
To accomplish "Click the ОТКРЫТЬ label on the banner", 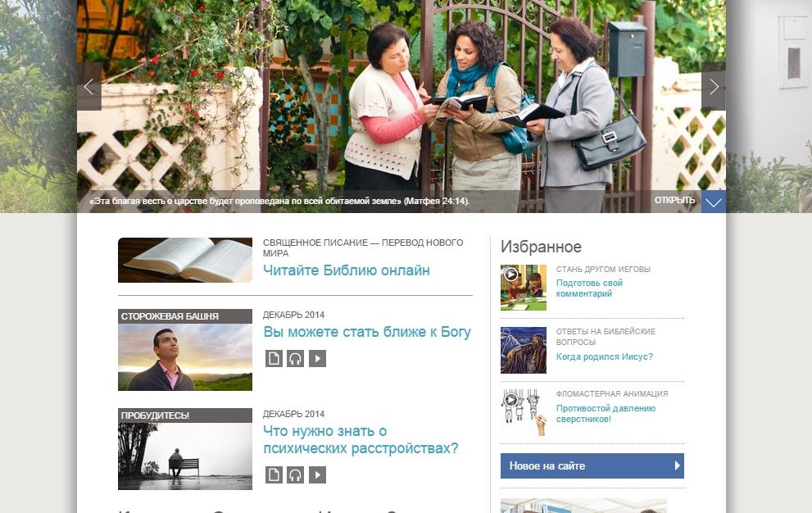I will (x=674, y=201).
